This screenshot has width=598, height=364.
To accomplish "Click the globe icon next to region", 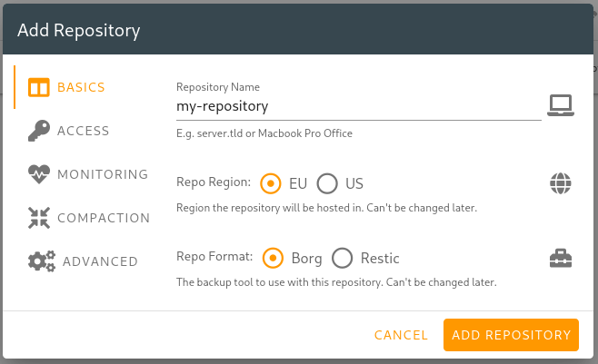I will [x=560, y=183].
